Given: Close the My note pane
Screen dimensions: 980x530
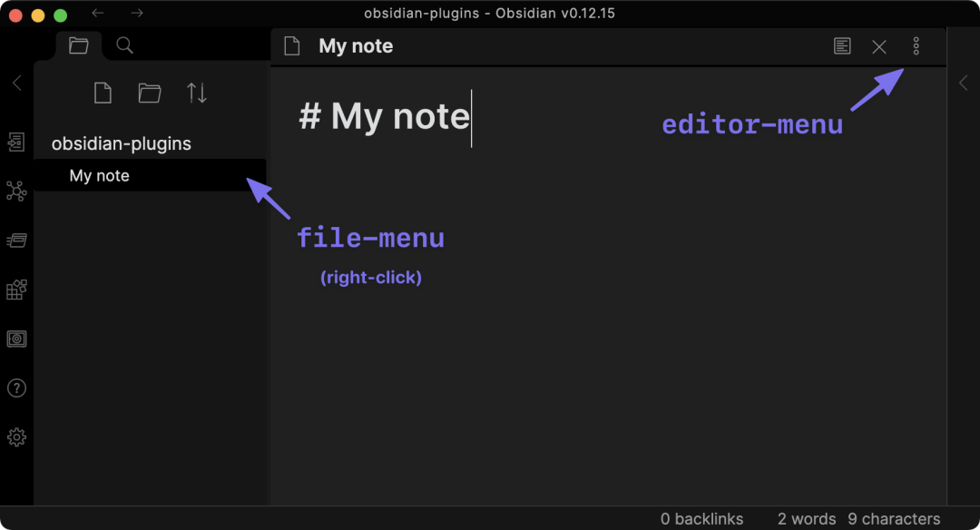Looking at the screenshot, I should coord(878,46).
